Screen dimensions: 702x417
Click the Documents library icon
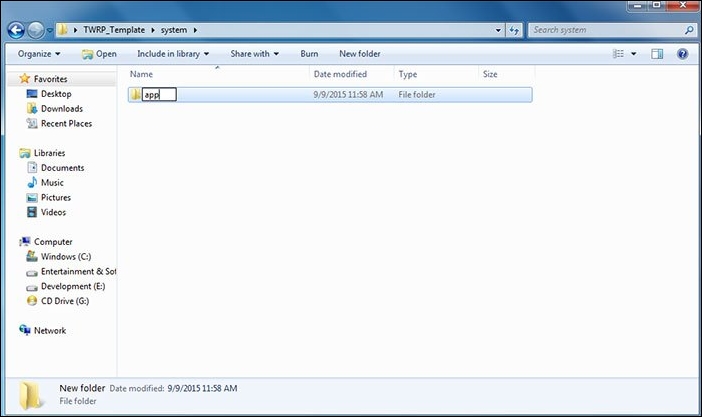click(x=32, y=168)
